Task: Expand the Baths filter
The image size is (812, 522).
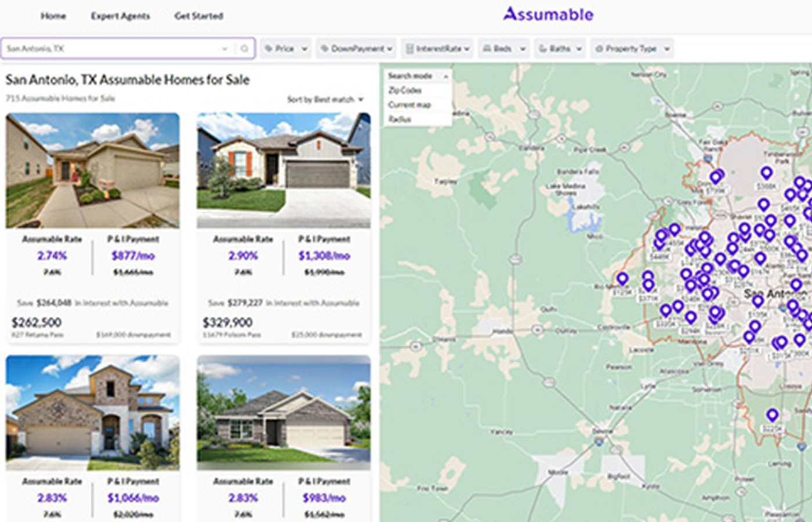Action: tap(560, 49)
